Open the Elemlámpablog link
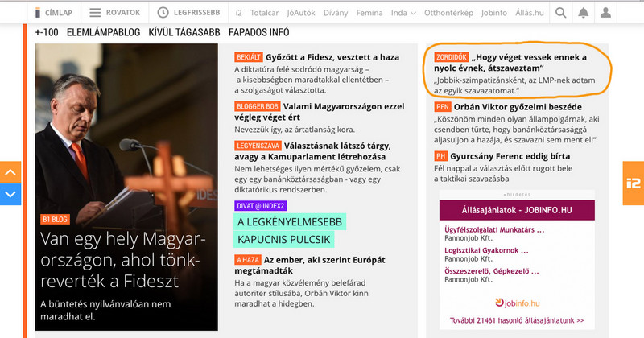The image size is (644, 338). [104, 32]
